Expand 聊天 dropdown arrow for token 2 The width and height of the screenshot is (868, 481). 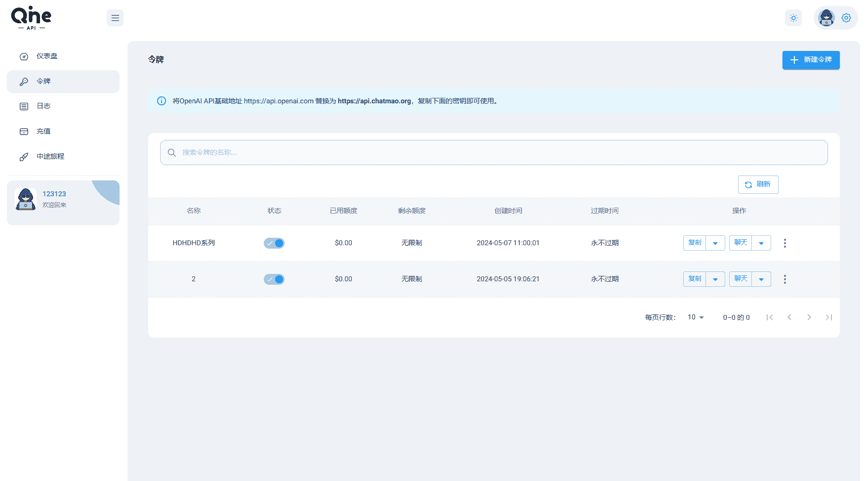coord(761,279)
